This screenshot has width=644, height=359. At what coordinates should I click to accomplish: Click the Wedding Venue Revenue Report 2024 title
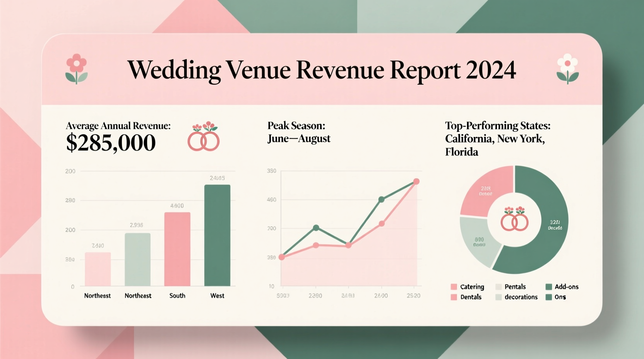(323, 70)
